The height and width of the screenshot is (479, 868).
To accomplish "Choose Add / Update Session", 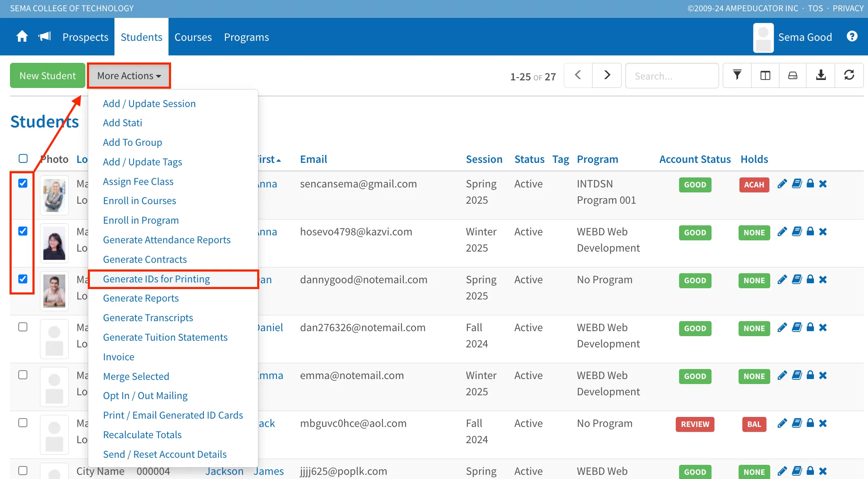I will coord(149,104).
